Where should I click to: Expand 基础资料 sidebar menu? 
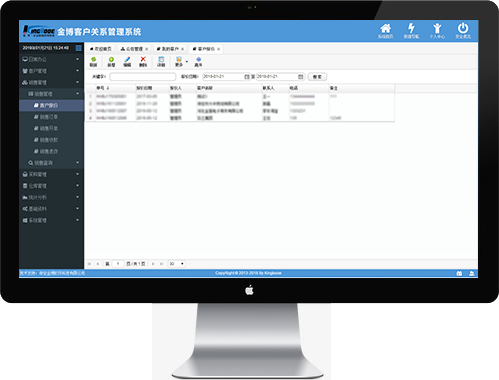(x=51, y=209)
